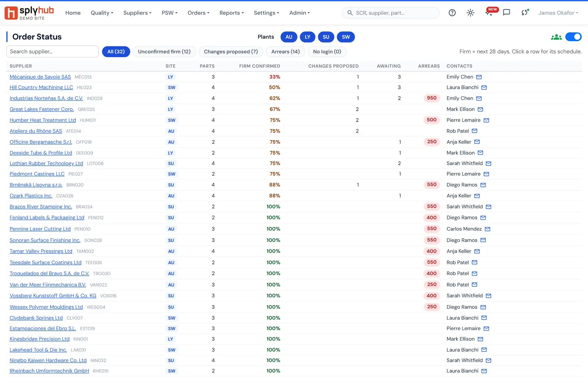
Task: Click the splyhub logo
Action: (29, 13)
